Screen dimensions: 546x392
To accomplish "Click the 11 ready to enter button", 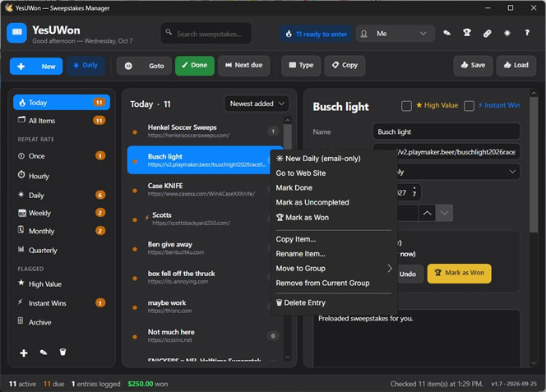I will 317,35.
